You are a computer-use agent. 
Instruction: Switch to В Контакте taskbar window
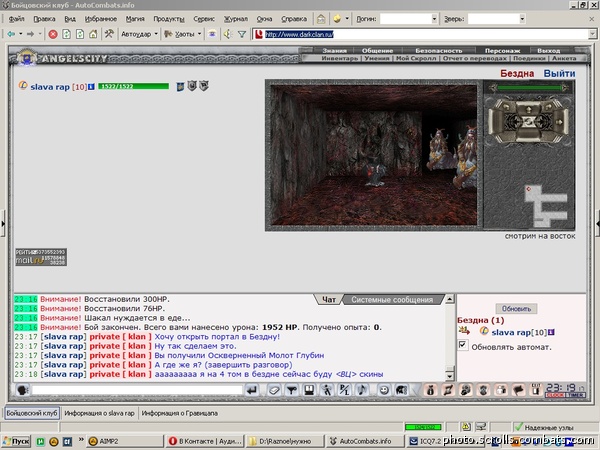pyautogui.click(x=205, y=442)
